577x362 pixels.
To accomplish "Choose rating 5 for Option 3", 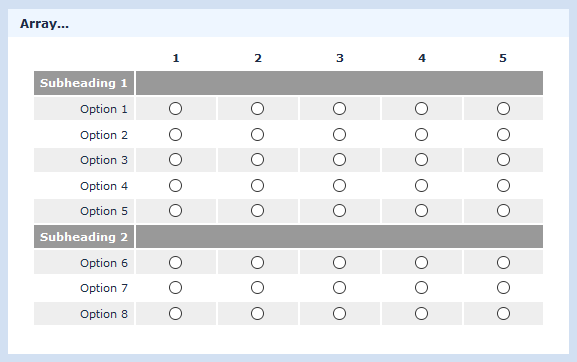I will (503, 160).
